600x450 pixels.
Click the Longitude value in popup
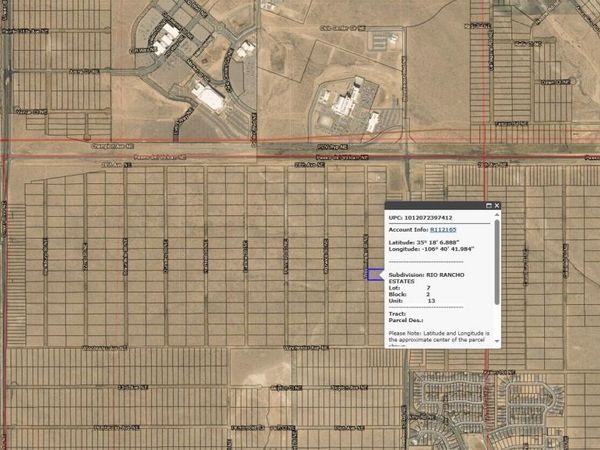click(447, 249)
